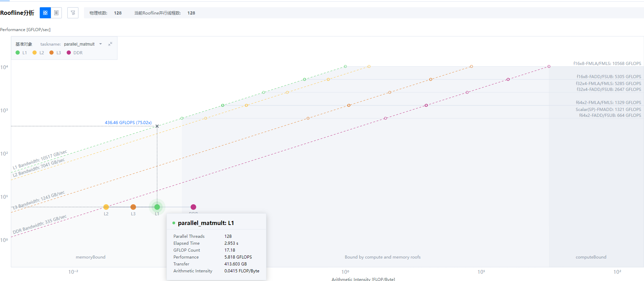Click the X marker at 436.46 GFLOPS
Image resolution: width=644 pixels, height=281 pixels.
tap(157, 126)
